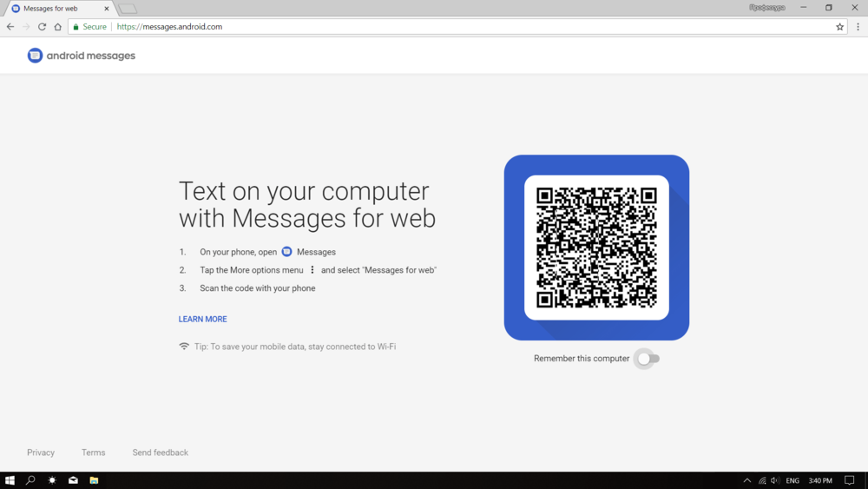Open the browser home page icon
The height and width of the screenshot is (489, 868).
pos(57,27)
